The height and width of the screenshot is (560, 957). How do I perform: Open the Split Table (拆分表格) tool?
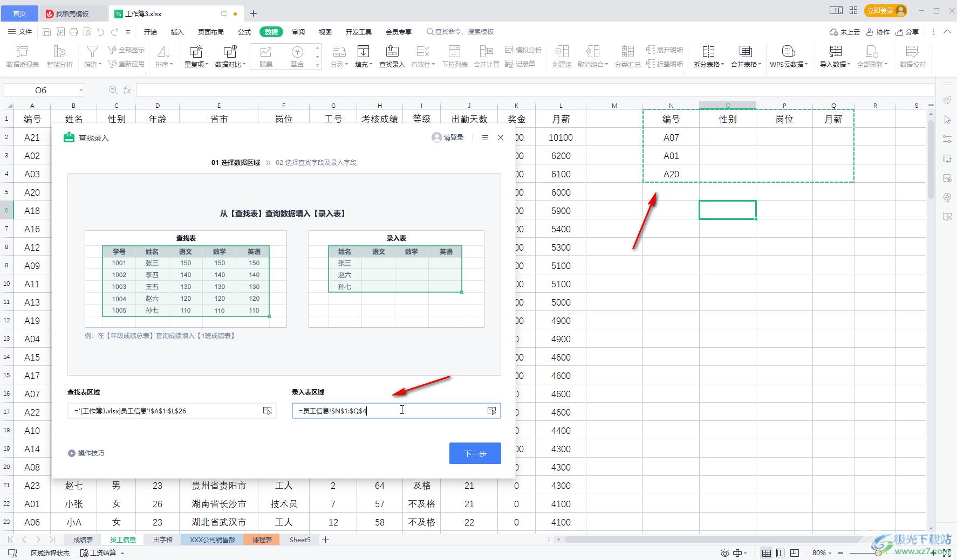(708, 57)
